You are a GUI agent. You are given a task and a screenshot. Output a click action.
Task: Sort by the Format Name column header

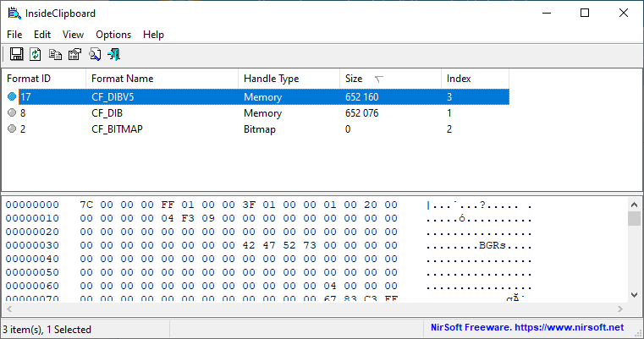(x=161, y=79)
